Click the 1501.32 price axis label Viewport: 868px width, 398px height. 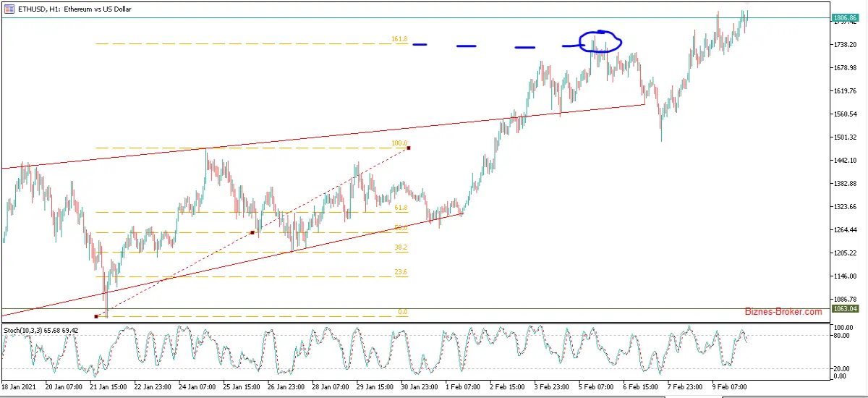click(x=845, y=137)
